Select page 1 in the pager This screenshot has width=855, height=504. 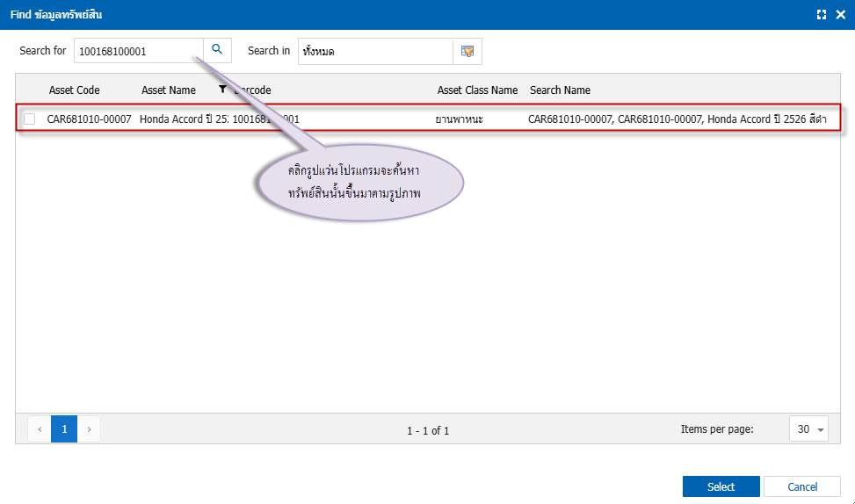click(x=64, y=429)
